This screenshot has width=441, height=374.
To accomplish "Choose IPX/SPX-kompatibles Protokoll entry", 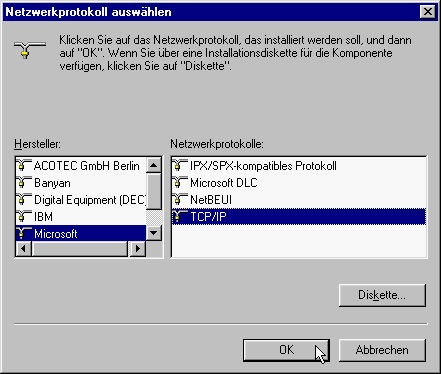I will 299,166.
